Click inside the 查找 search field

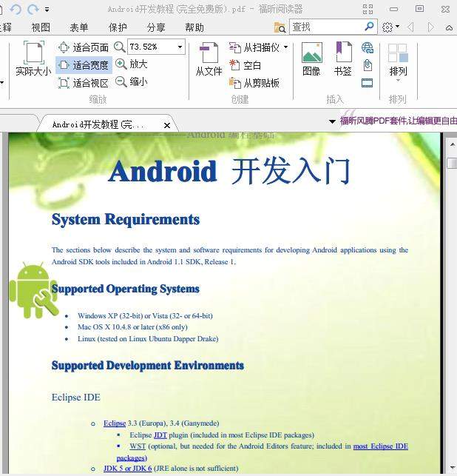pyautogui.click(x=327, y=27)
